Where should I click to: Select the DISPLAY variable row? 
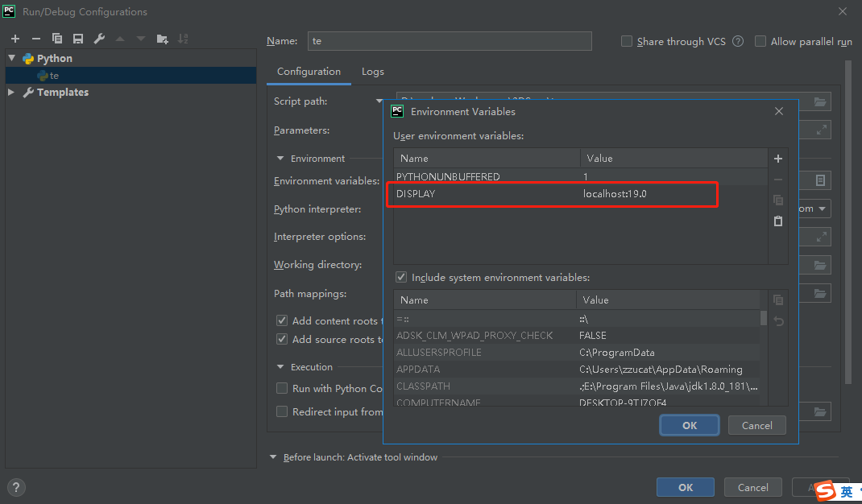point(483,194)
